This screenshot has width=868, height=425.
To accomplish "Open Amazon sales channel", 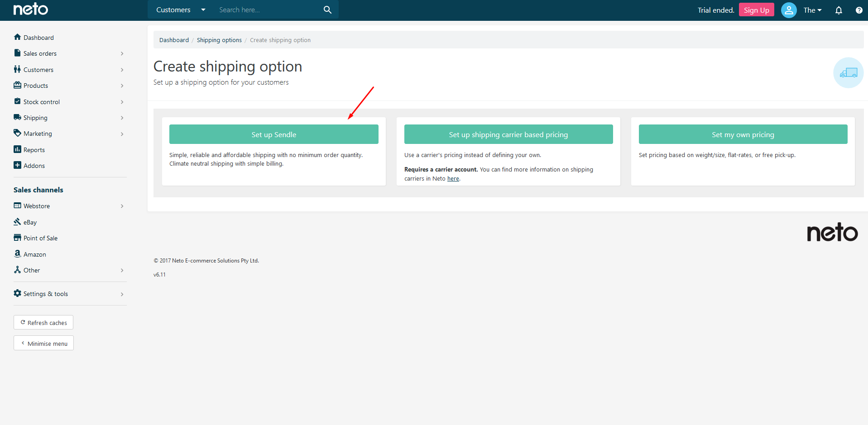I will [34, 254].
